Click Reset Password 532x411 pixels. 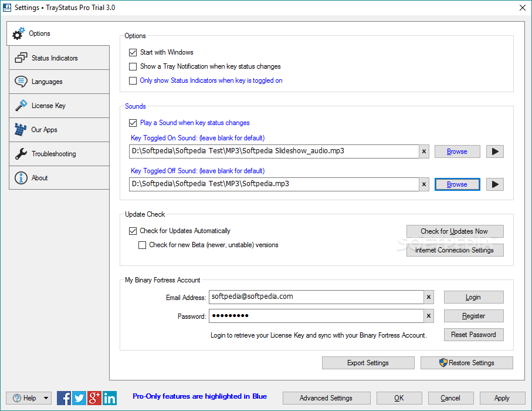[473, 335]
